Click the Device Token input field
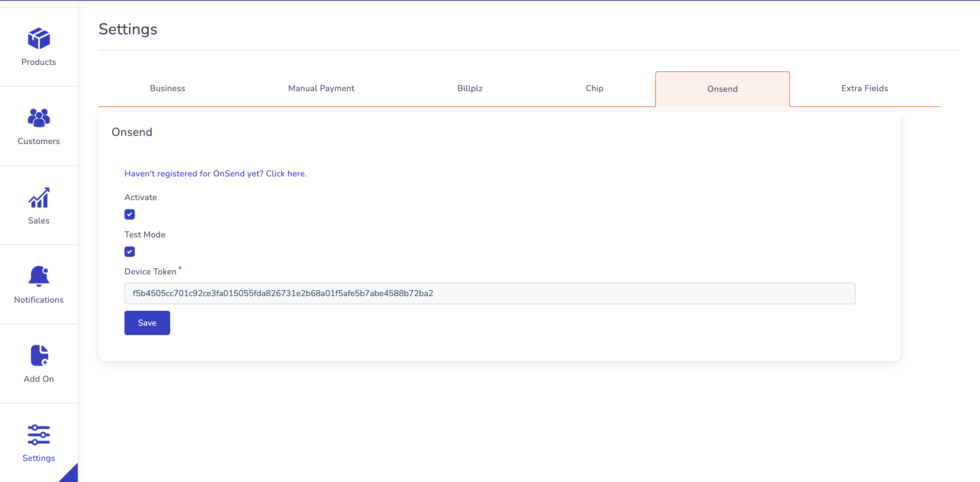This screenshot has height=482, width=980. (x=490, y=293)
